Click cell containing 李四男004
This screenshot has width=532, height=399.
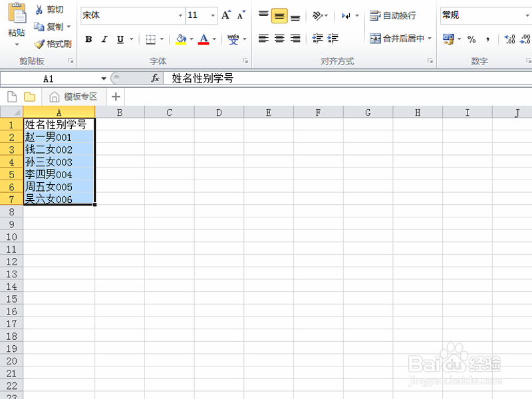click(59, 174)
